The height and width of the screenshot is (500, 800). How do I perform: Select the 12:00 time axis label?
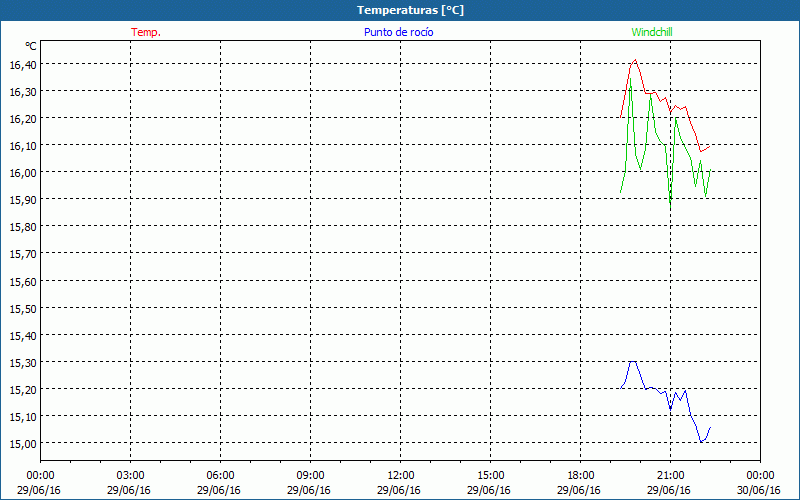[x=400, y=475]
